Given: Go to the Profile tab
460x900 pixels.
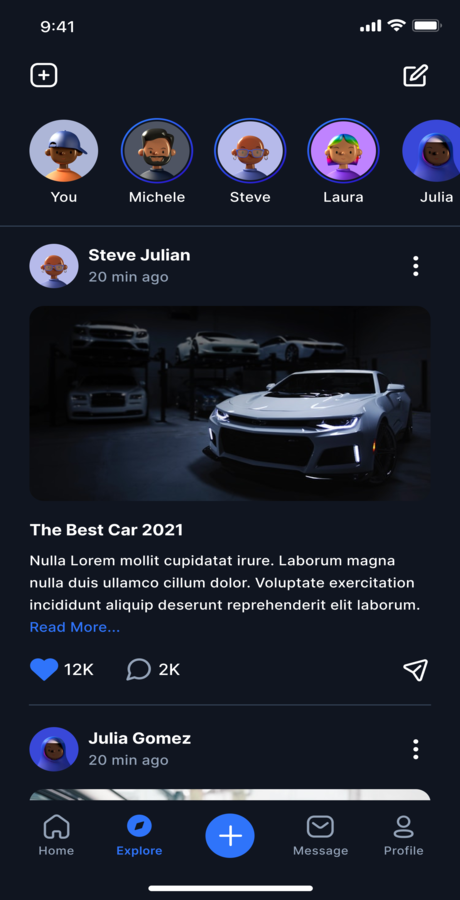Looking at the screenshot, I should tap(404, 836).
